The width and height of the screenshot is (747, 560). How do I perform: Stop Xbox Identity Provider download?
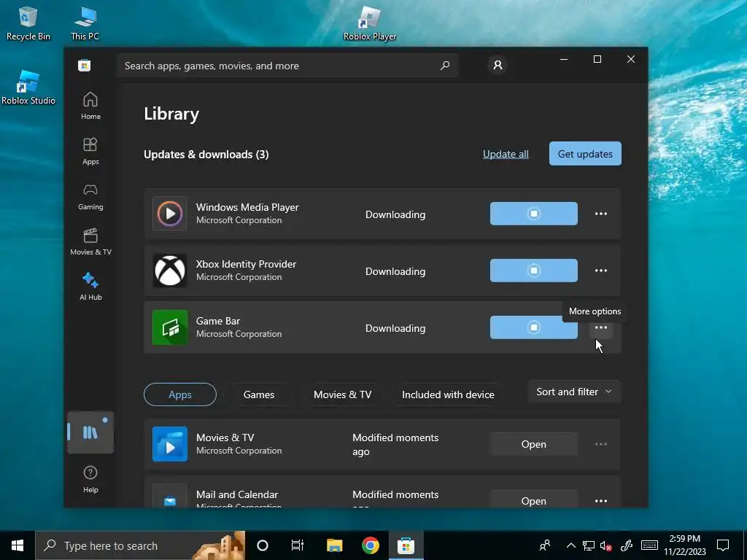[533, 271]
